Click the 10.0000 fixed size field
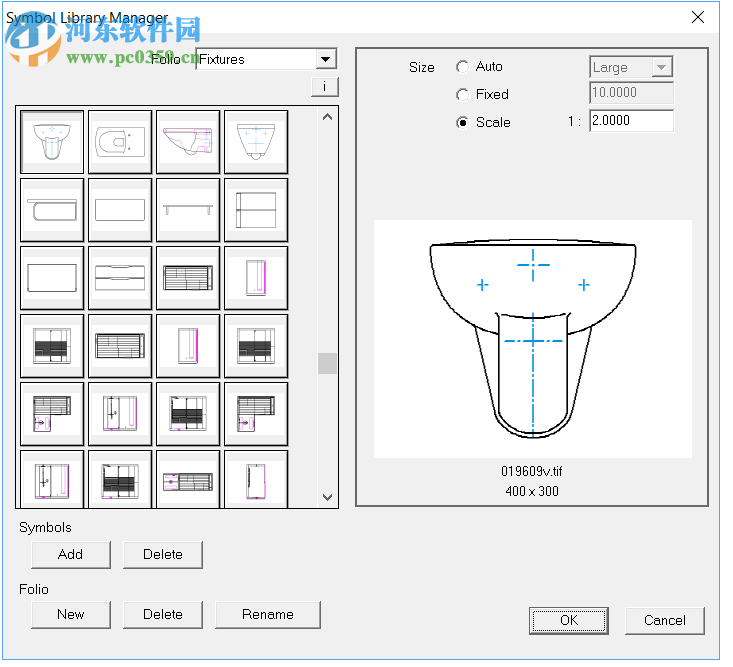Viewport: 733px width, 667px height. (x=632, y=93)
